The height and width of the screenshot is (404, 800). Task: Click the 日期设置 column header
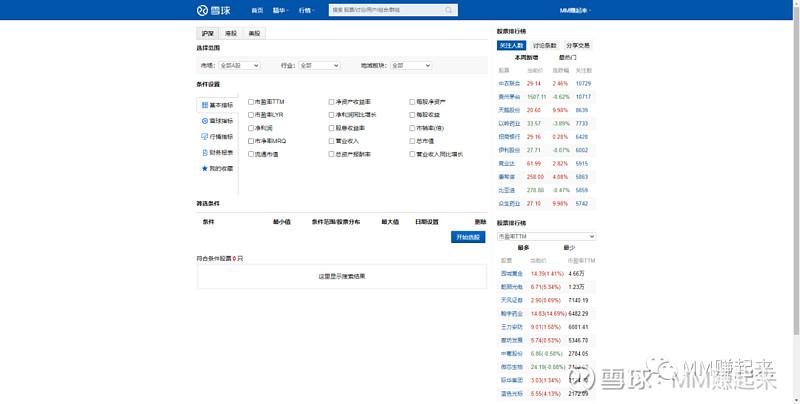tap(427, 222)
